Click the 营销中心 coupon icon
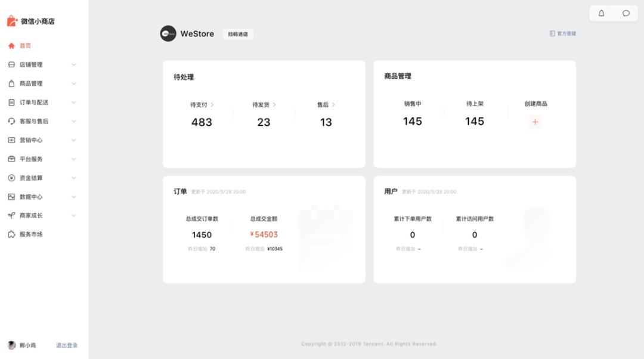Viewport: 644px width, 359px height. 11,140
